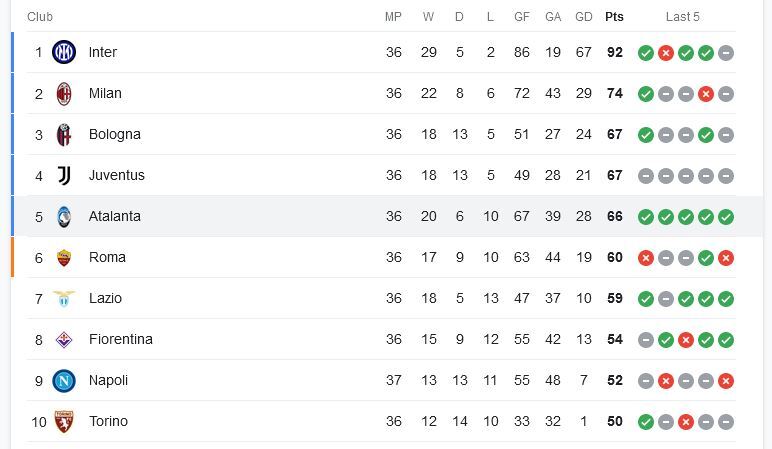Click the Fiorentina purple crest icon
Viewport: 772px width, 449px height.
(64, 340)
